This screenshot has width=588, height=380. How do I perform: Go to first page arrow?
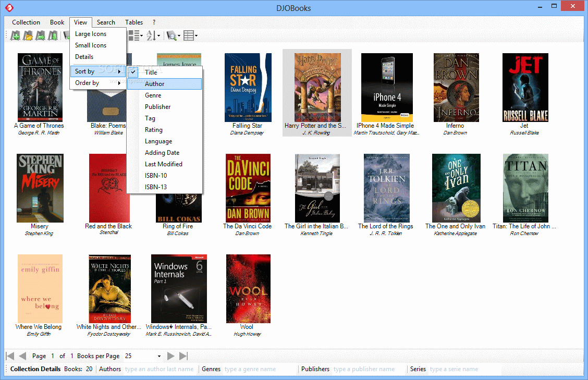(x=10, y=356)
